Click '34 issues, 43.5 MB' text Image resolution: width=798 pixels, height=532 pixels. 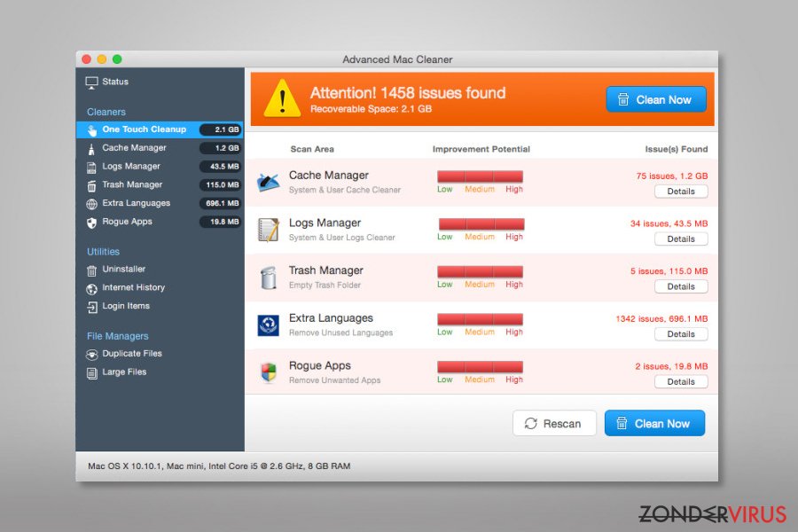point(669,223)
